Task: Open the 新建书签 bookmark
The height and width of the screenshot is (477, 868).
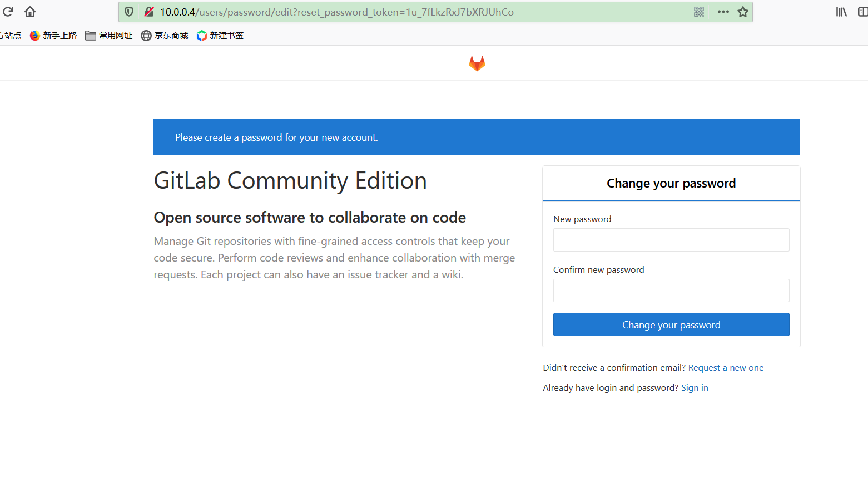Action: 220,36
